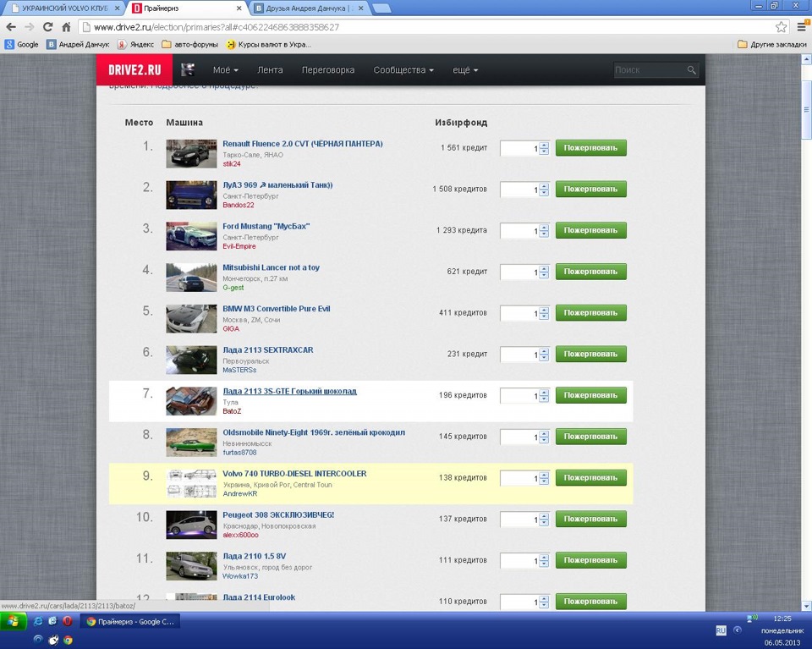Open user profile stik24
This screenshot has height=649, width=812.
[x=232, y=163]
